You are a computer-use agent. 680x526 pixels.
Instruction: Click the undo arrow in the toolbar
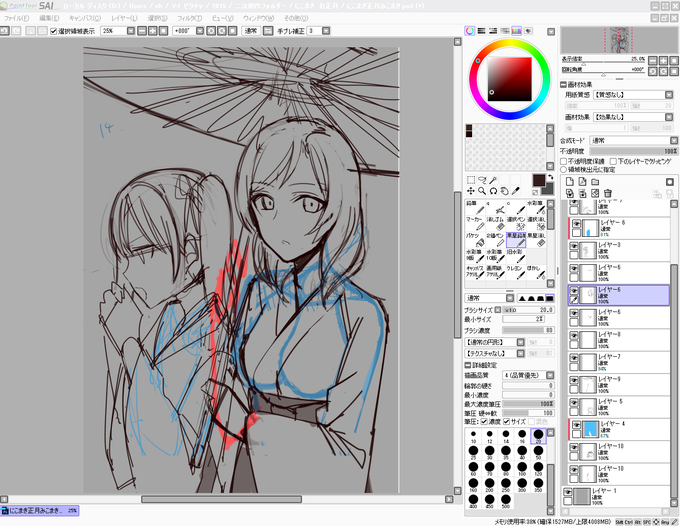4,31
